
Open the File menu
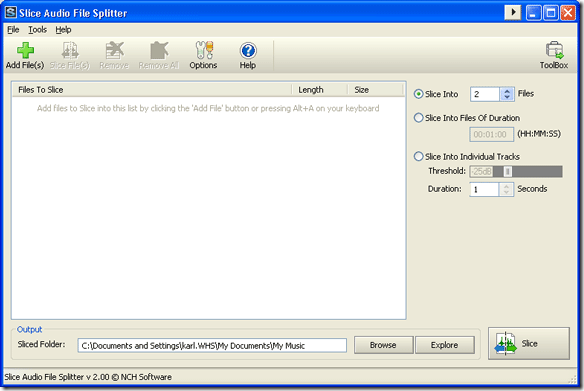click(13, 30)
